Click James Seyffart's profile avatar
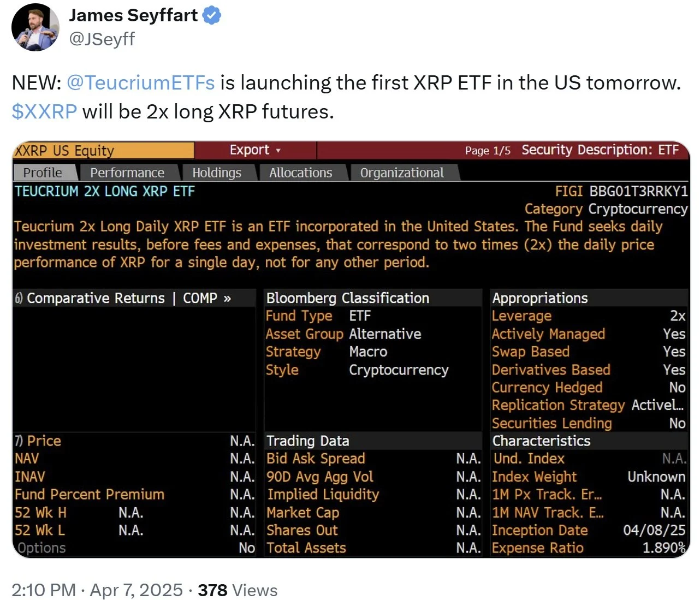The height and width of the screenshot is (600, 700). pyautogui.click(x=35, y=27)
